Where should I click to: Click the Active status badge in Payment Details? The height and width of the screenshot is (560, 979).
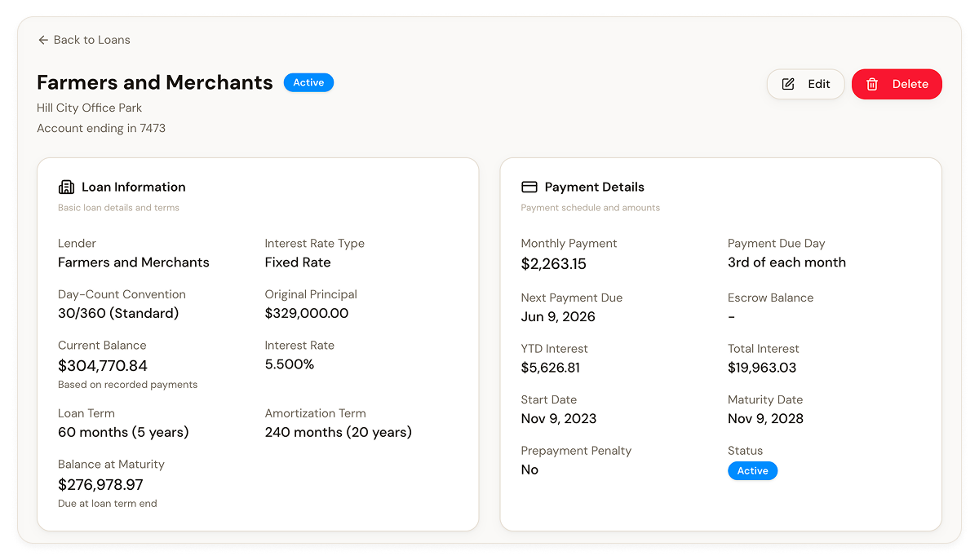752,470
